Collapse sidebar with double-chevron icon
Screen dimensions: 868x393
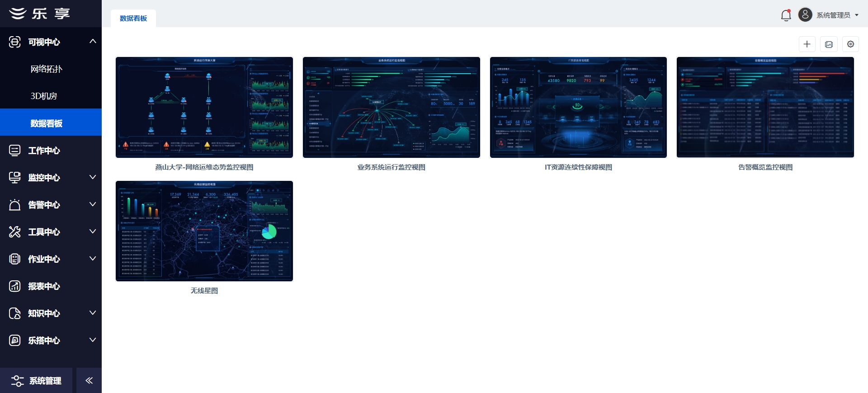[x=89, y=380]
